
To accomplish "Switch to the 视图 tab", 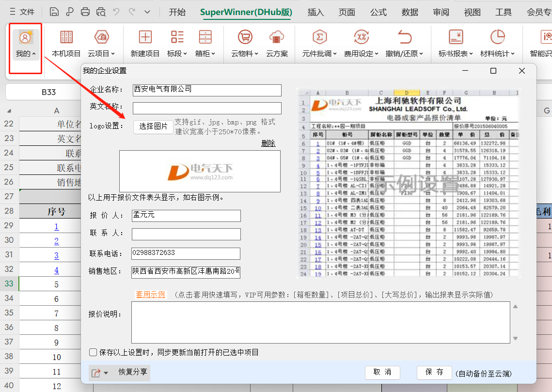I will click(473, 12).
